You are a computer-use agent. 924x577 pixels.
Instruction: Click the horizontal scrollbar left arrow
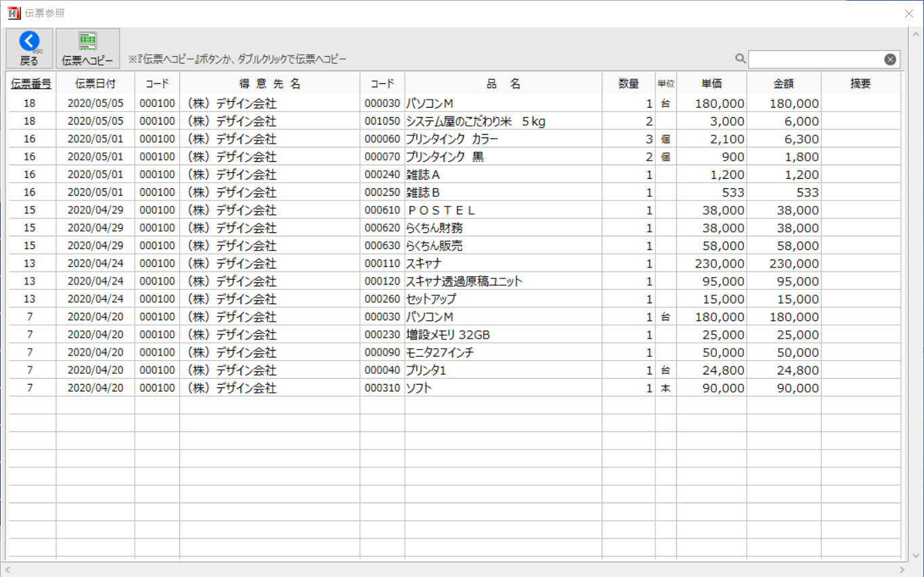(x=8, y=570)
